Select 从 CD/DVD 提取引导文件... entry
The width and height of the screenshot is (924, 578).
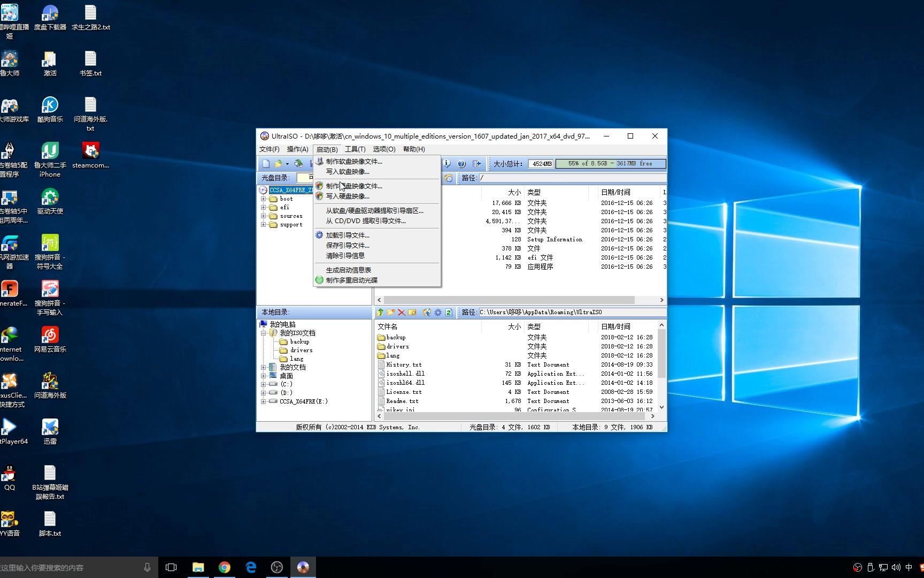377,221
